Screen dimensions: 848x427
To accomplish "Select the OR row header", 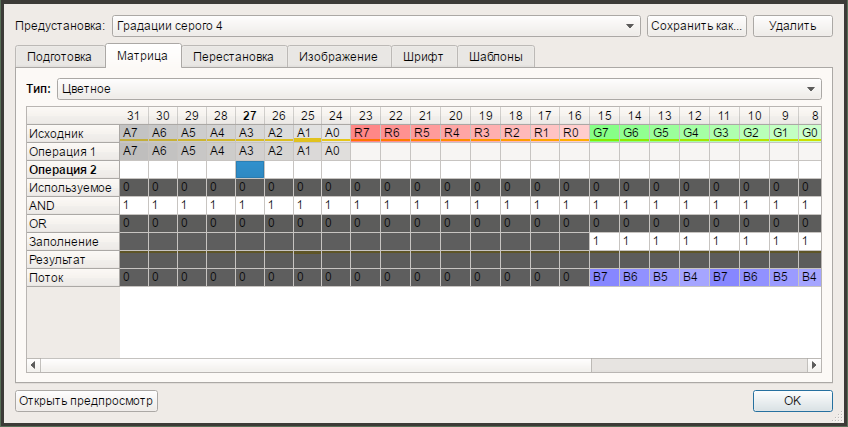I will pyautogui.click(x=73, y=223).
